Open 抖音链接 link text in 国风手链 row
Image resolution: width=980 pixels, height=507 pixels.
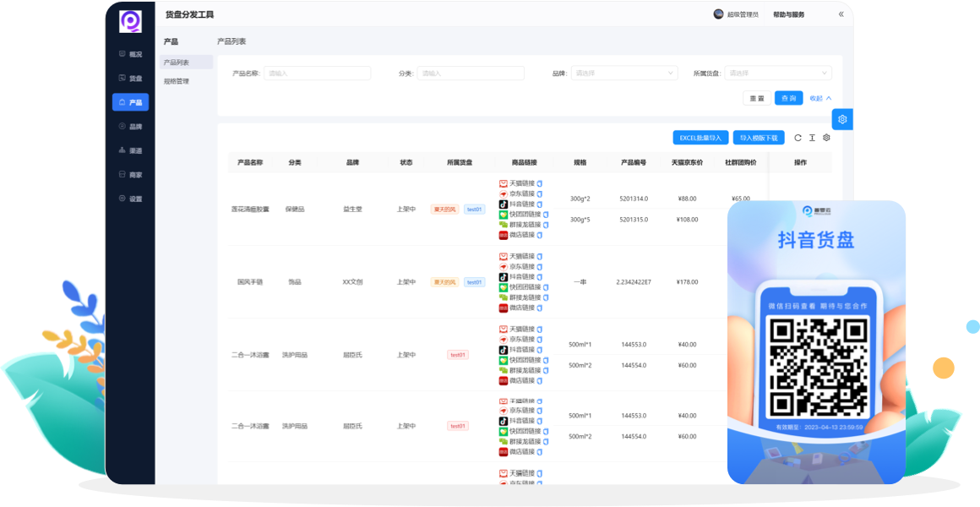click(x=522, y=276)
